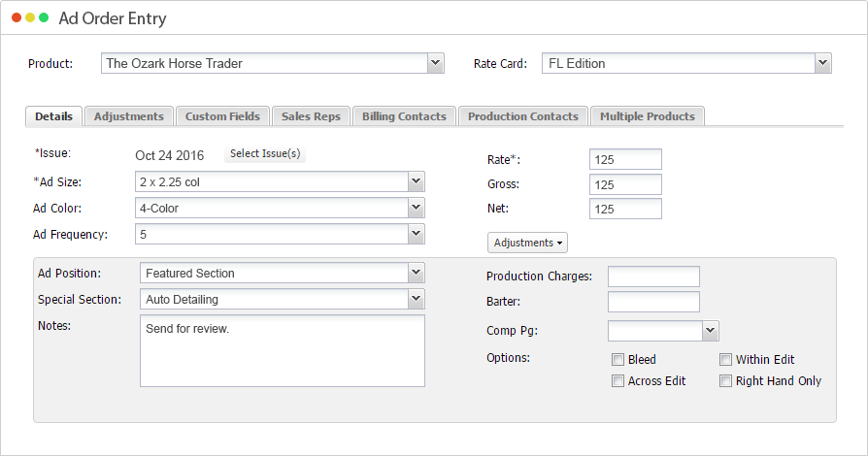Image resolution: width=868 pixels, height=456 pixels.
Task: Tick the Right Hand Only checkbox
Action: point(725,381)
